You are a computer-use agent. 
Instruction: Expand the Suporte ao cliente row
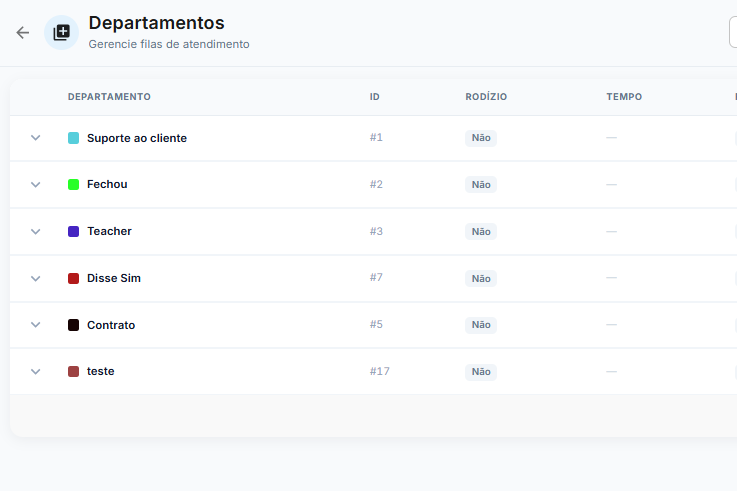36,138
